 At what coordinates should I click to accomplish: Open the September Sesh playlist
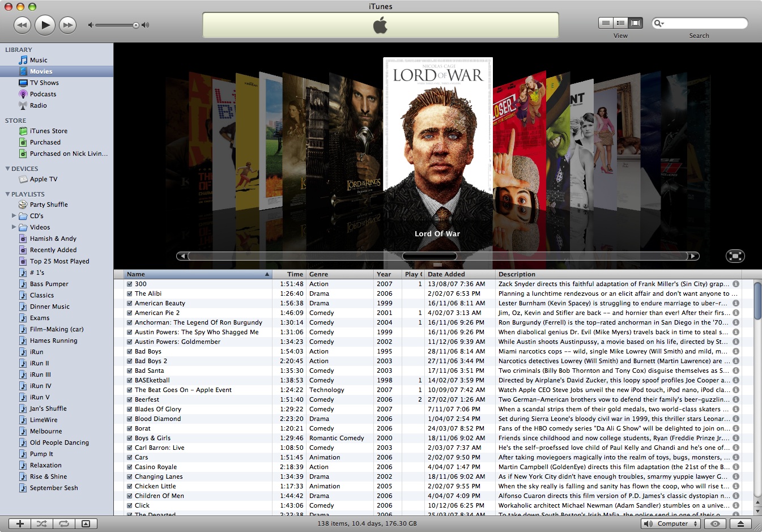click(54, 488)
